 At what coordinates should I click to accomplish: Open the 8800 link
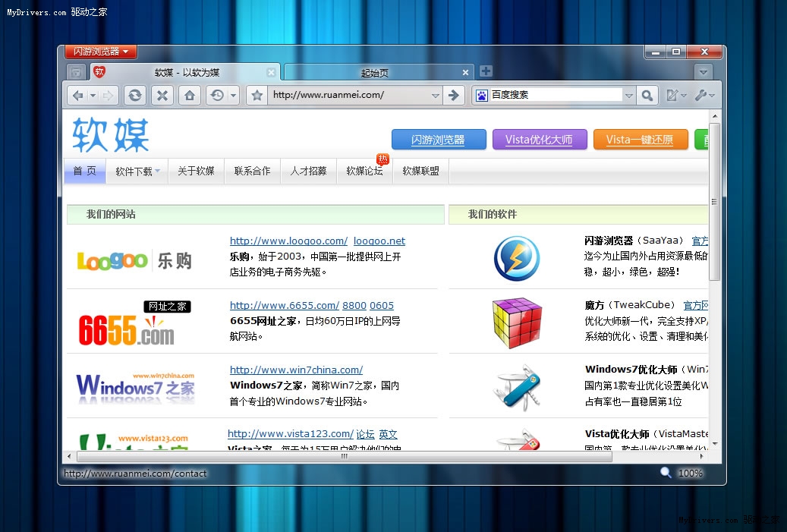pos(354,305)
